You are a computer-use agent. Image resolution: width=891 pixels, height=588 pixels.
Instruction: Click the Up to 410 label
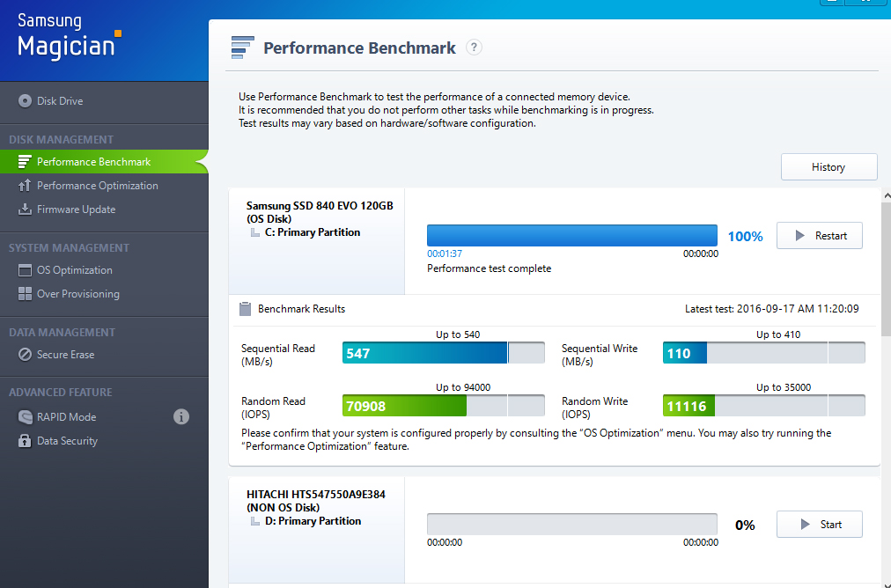click(778, 334)
